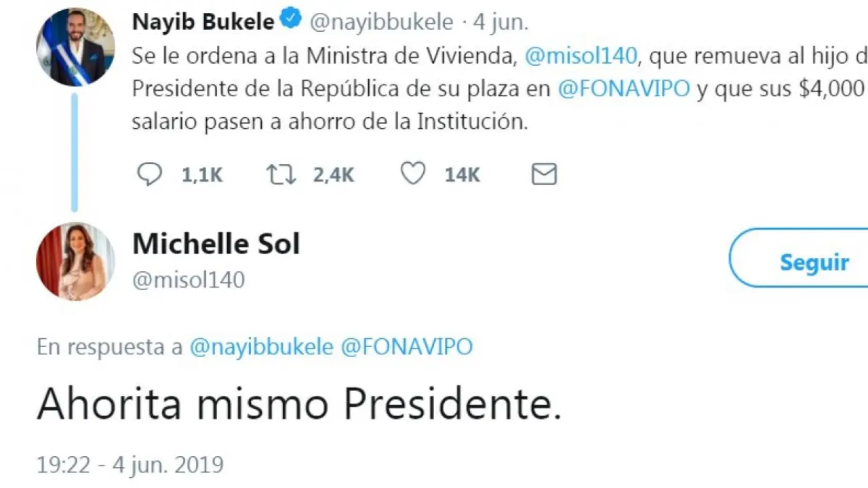
Task: Click the Michelle Sol display name
Action: coord(216,243)
